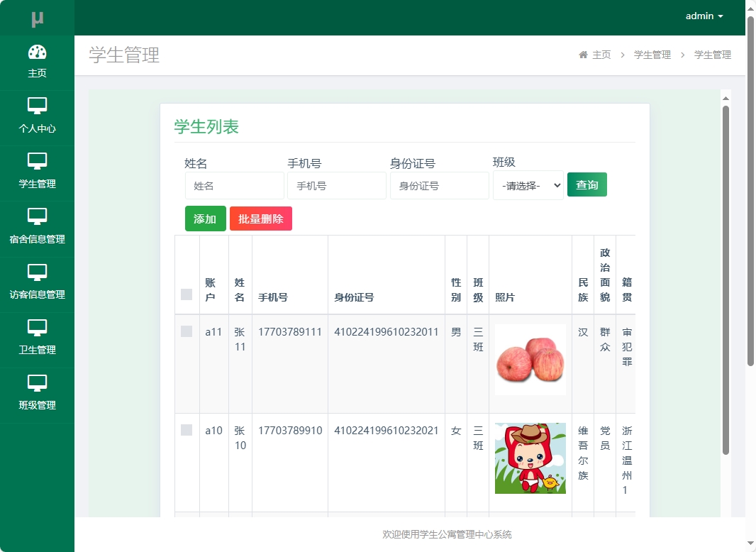View the apple photo of student 张11
The width and height of the screenshot is (756, 552).
[530, 360]
